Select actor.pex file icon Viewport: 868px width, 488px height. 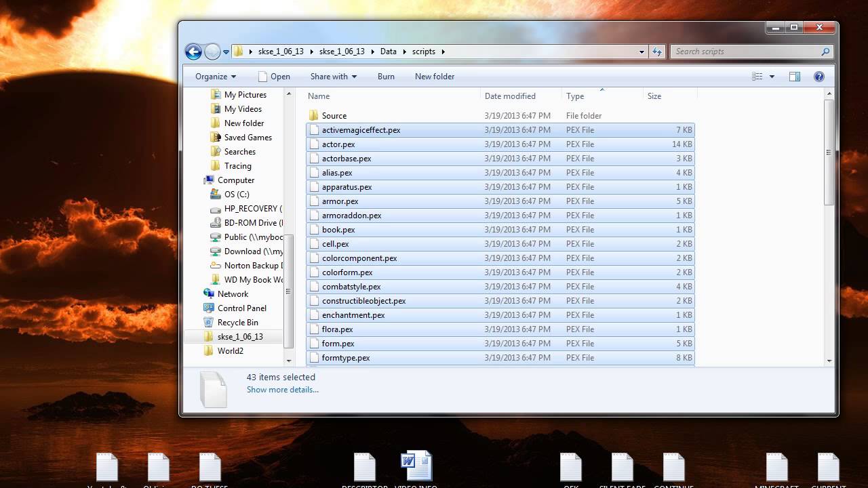point(313,144)
